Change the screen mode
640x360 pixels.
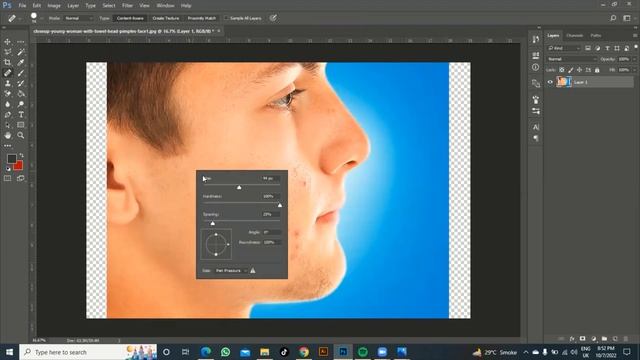point(20,178)
